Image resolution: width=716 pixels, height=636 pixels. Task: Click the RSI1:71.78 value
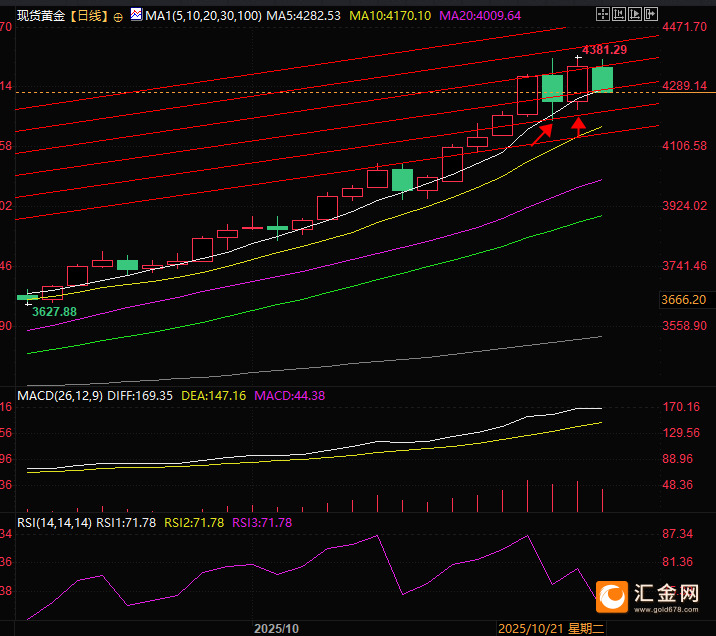coord(126,522)
